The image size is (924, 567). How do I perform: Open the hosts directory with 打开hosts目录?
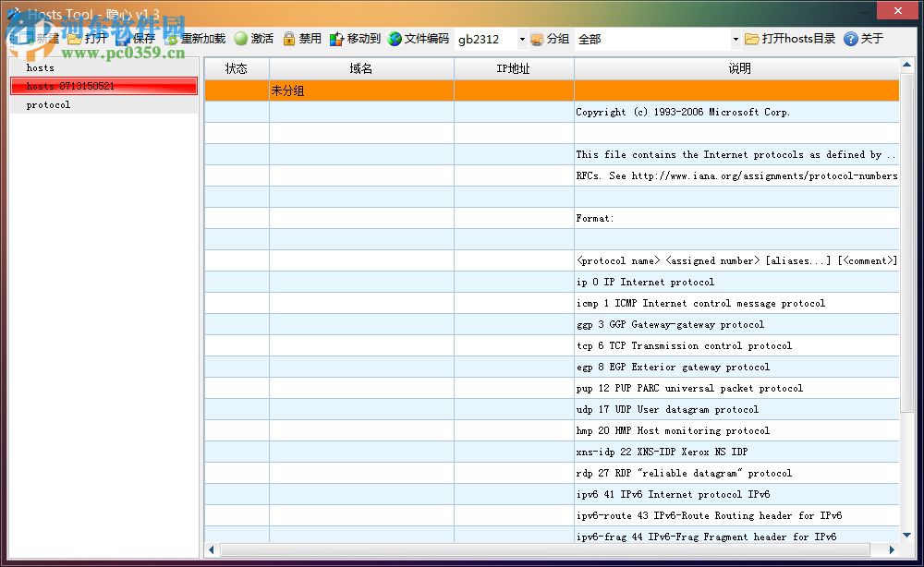790,39
